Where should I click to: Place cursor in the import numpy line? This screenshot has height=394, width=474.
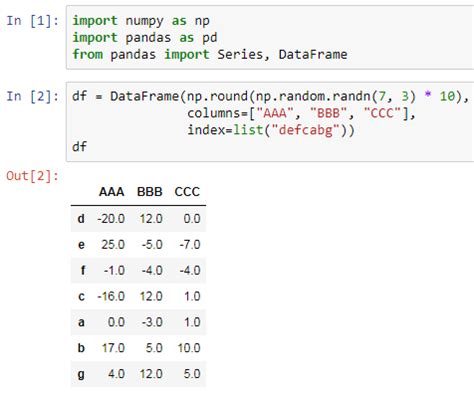pyautogui.click(x=141, y=21)
